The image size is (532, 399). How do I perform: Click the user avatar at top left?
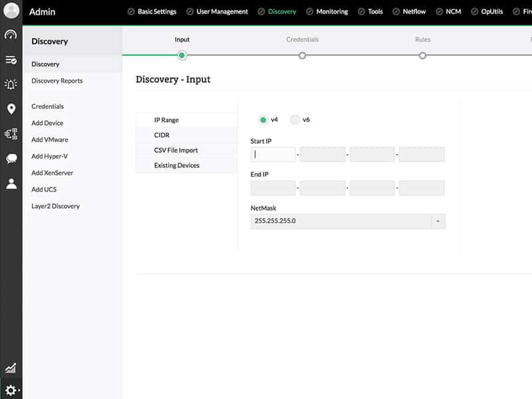click(11, 11)
